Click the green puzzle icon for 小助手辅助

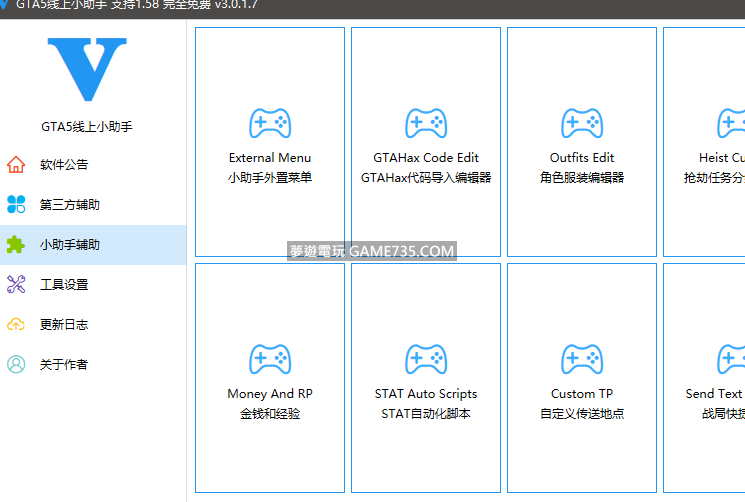click(16, 245)
